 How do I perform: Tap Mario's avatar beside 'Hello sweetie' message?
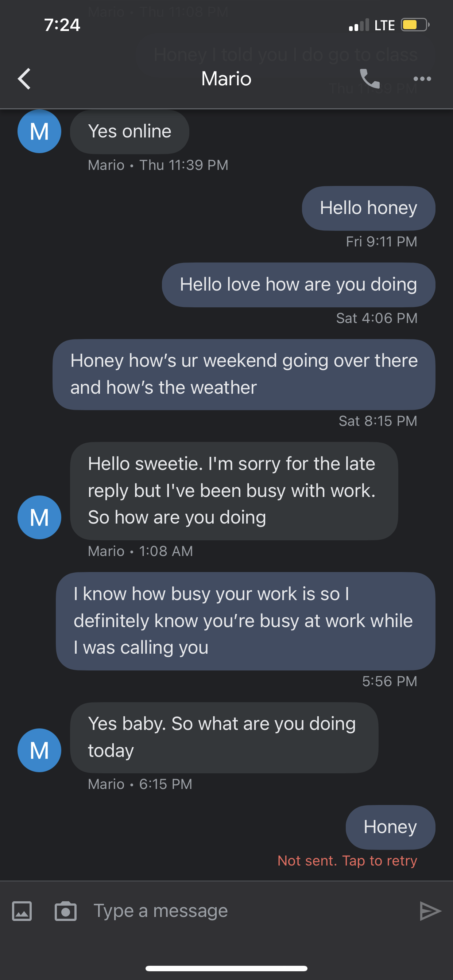tap(39, 517)
